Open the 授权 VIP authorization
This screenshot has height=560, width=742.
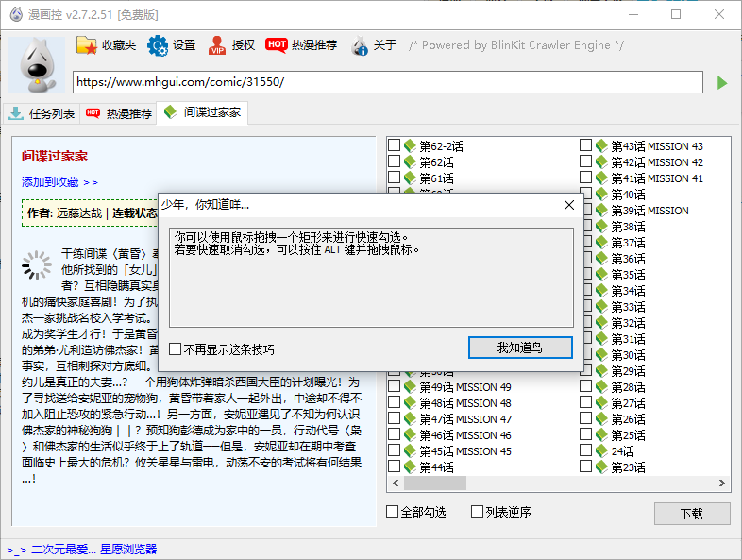tap(231, 45)
